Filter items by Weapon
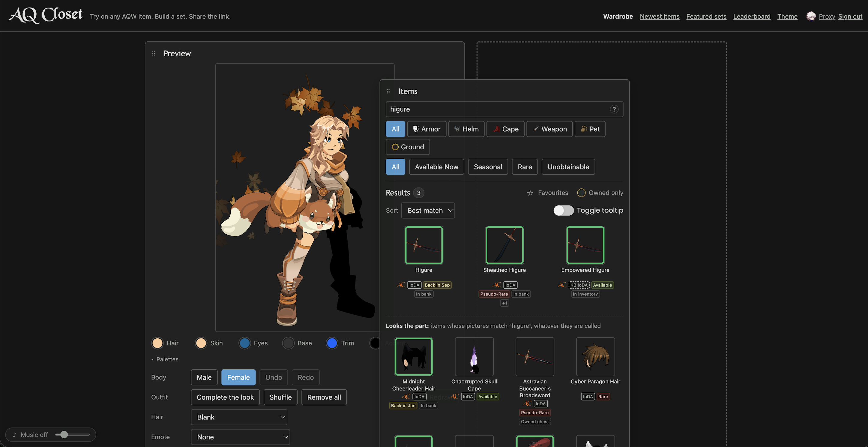 [x=549, y=129]
